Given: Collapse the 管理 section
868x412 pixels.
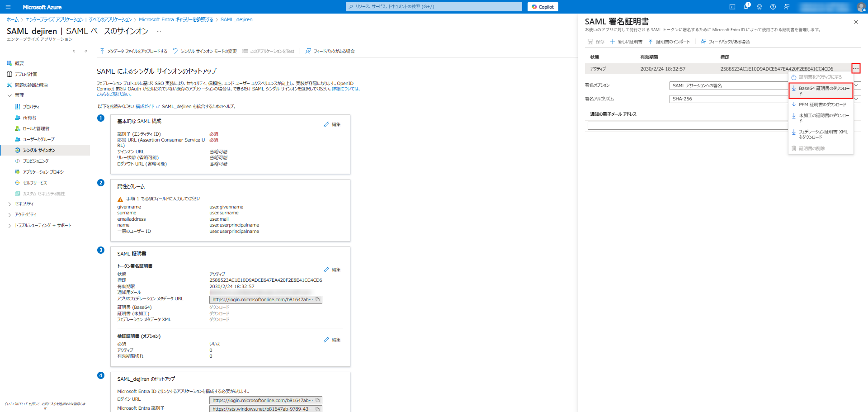Looking at the screenshot, I should [x=9, y=95].
